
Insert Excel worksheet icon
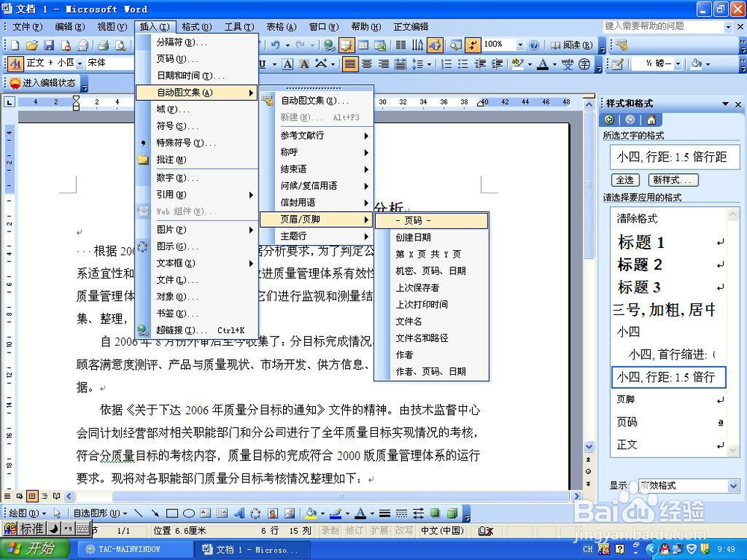point(379,46)
